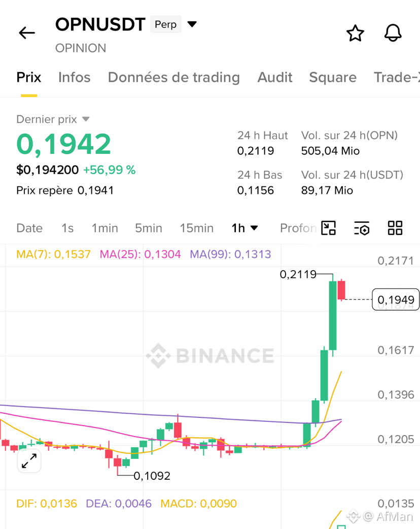Viewport: 420px width, 529px height.
Task: Click the chart high label 0,2119
Action: [x=298, y=274]
